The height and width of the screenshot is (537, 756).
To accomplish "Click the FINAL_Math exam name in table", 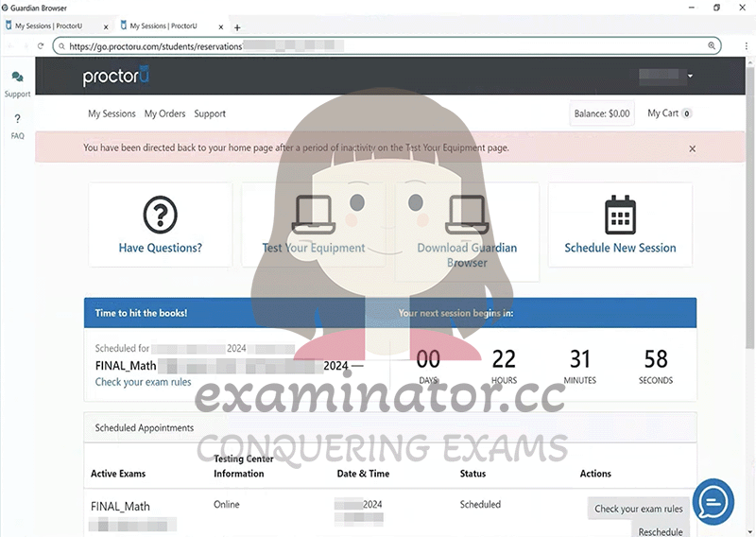I will 120,506.
